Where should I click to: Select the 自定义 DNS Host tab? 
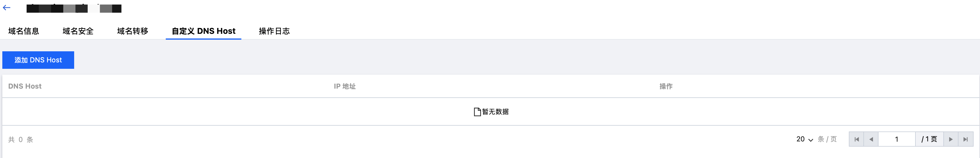pos(204,31)
